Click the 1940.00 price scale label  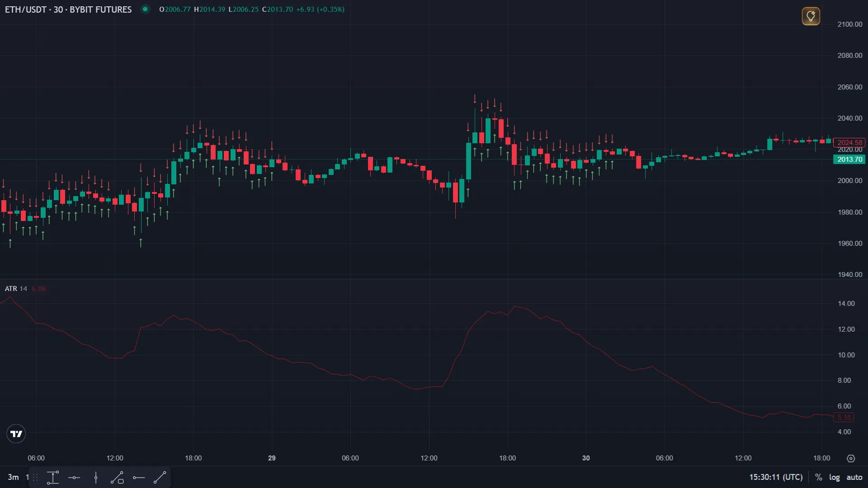849,275
